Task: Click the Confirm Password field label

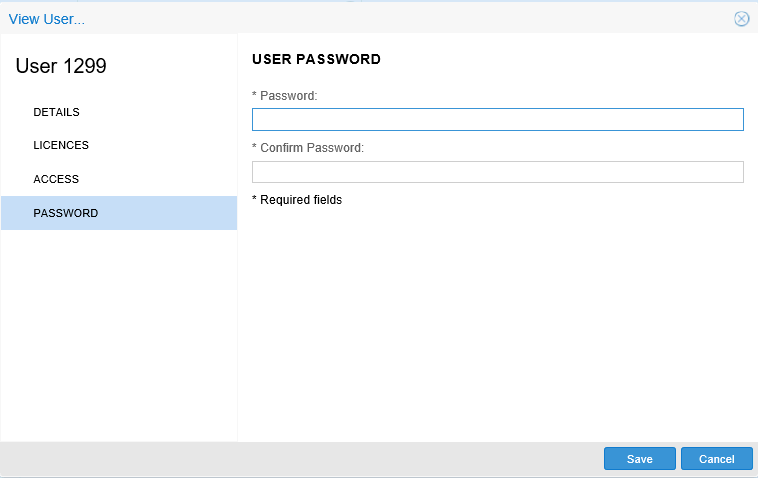Action: pos(311,147)
